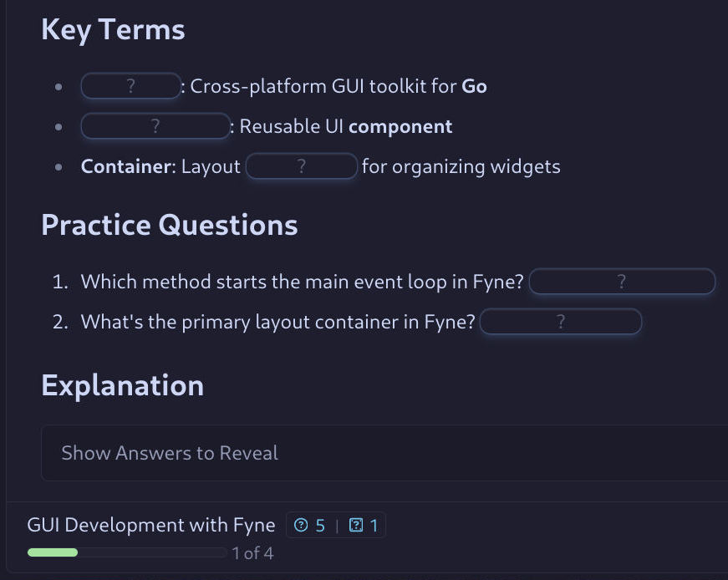Select the blank before 'Reusable UI component'
This screenshot has width=728, height=580.
[155, 126]
